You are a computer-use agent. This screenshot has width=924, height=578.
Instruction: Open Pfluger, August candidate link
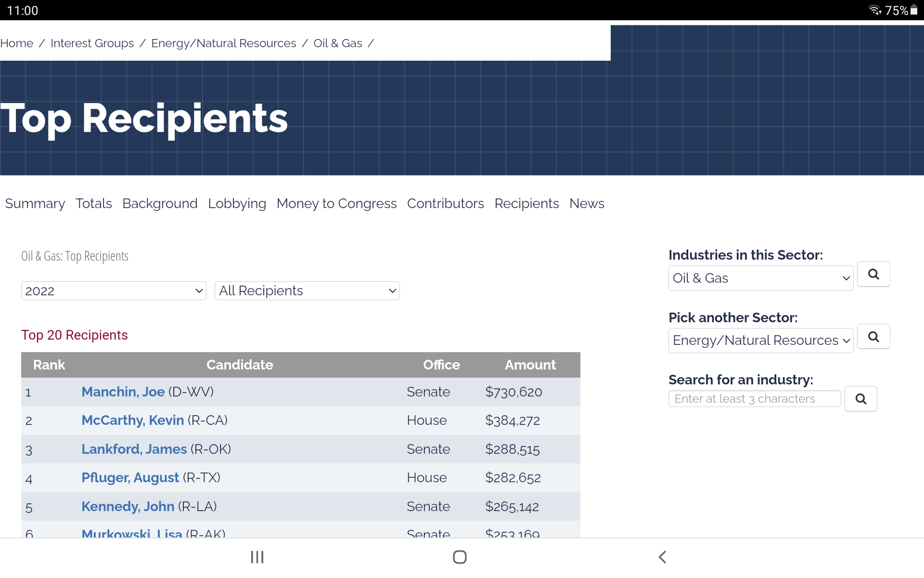tap(130, 478)
